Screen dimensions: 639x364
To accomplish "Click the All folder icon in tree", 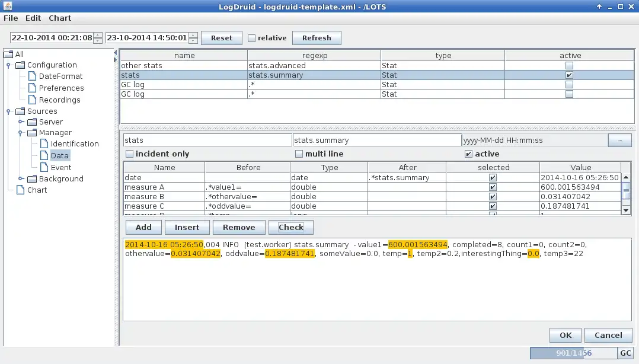I will pos(8,54).
